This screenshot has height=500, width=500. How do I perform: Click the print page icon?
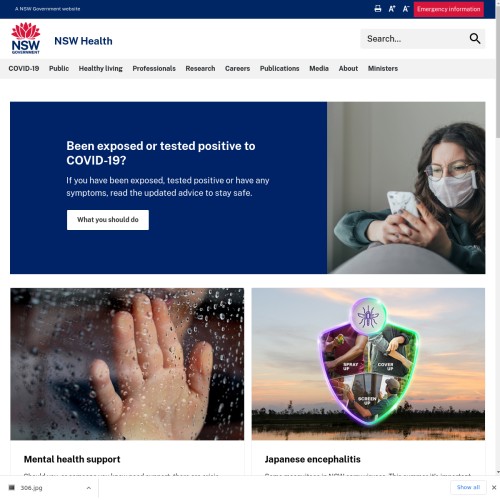click(378, 9)
